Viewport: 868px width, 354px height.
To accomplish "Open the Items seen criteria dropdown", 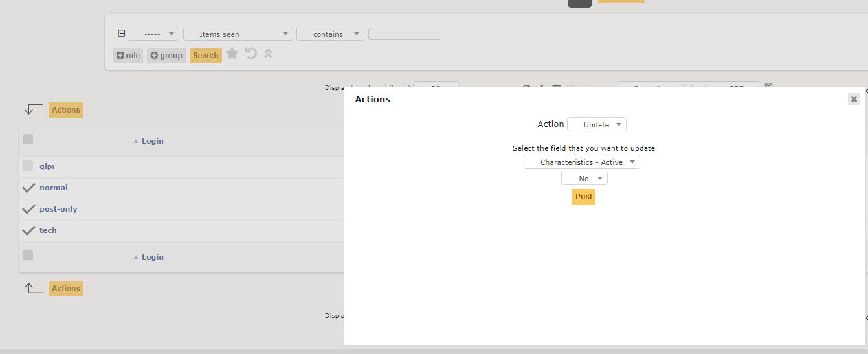I will 238,34.
